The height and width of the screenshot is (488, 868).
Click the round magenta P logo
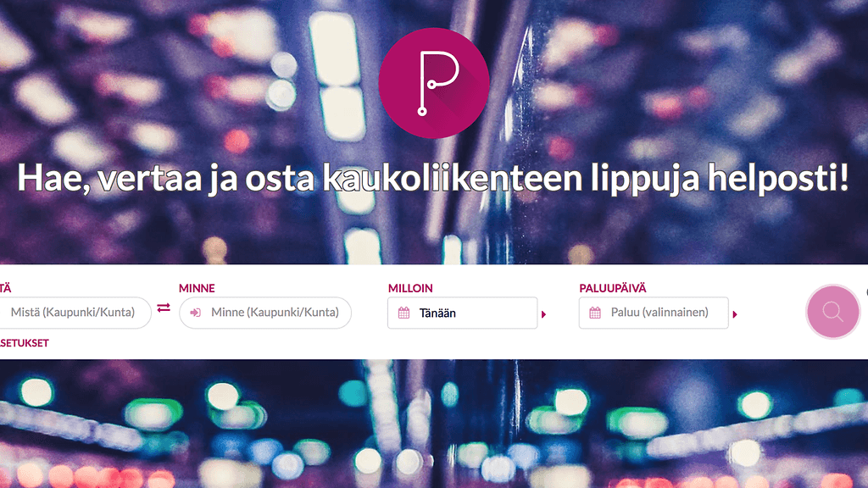(x=433, y=83)
